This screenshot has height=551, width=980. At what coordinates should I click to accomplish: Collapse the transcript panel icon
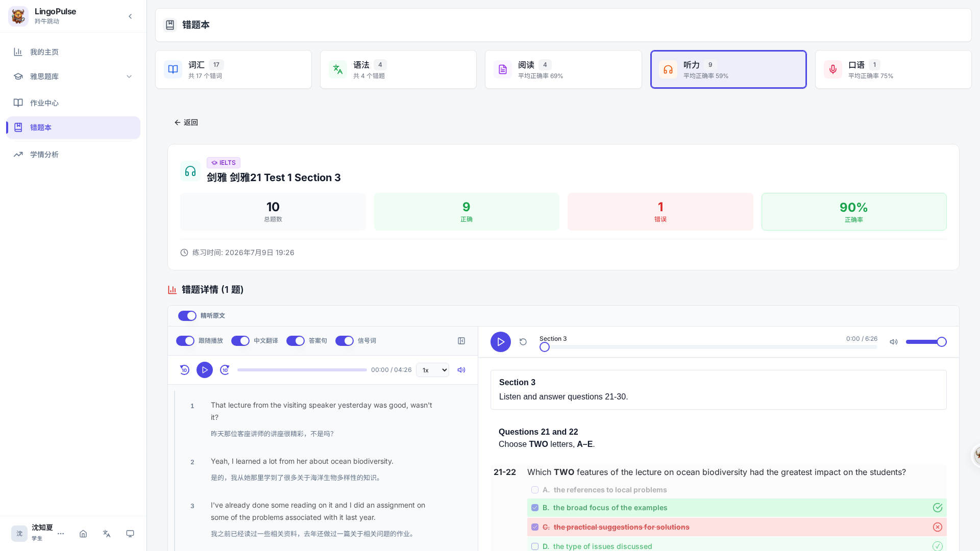click(461, 341)
